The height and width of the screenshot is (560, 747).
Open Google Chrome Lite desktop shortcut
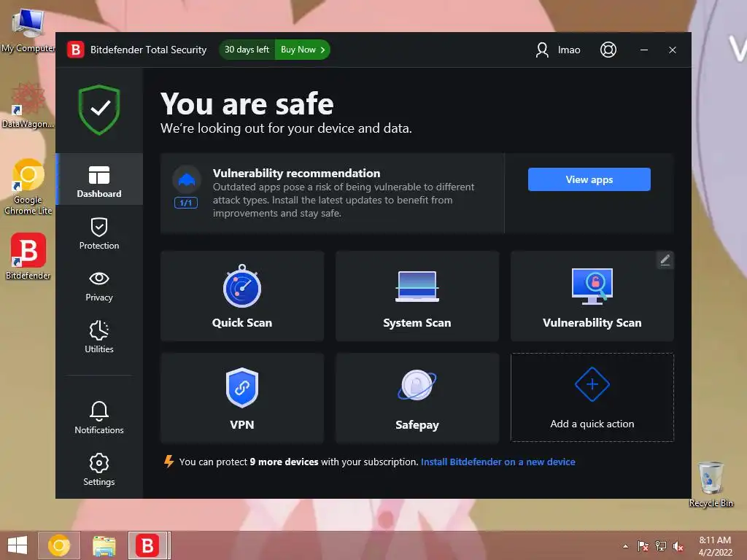(28, 187)
